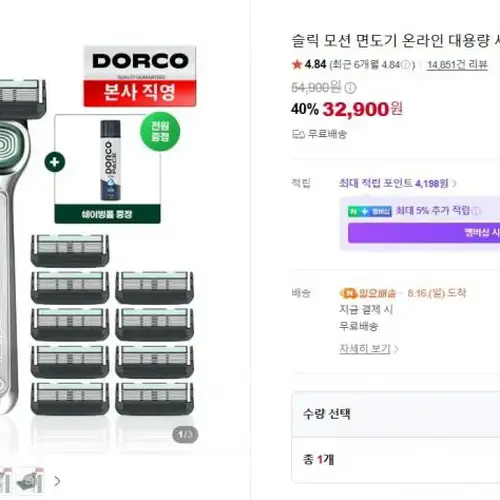The height and width of the screenshot is (500, 500).
Task: Show next thumbnails with the right chevron
Action: click(x=57, y=481)
